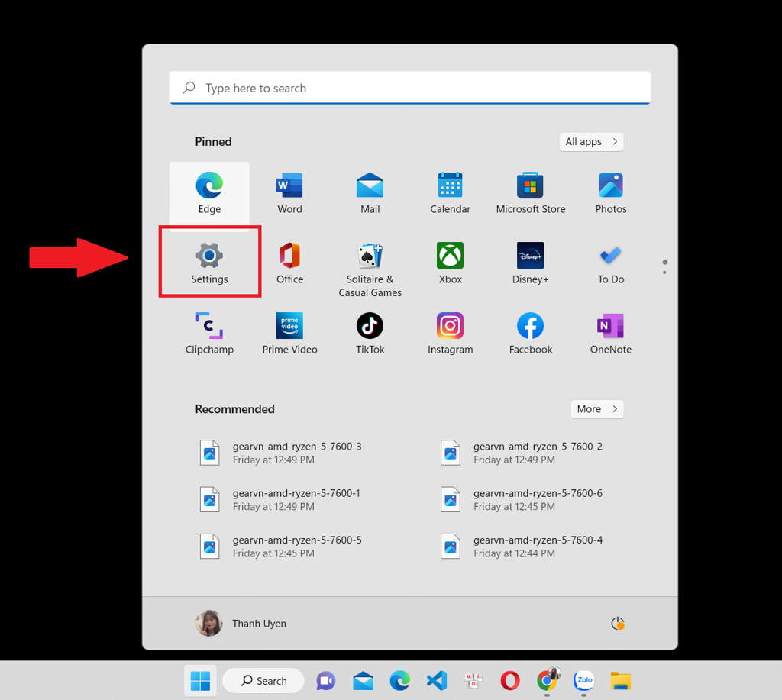782x700 pixels.
Task: Open Zalo from the taskbar
Action: coord(583,681)
